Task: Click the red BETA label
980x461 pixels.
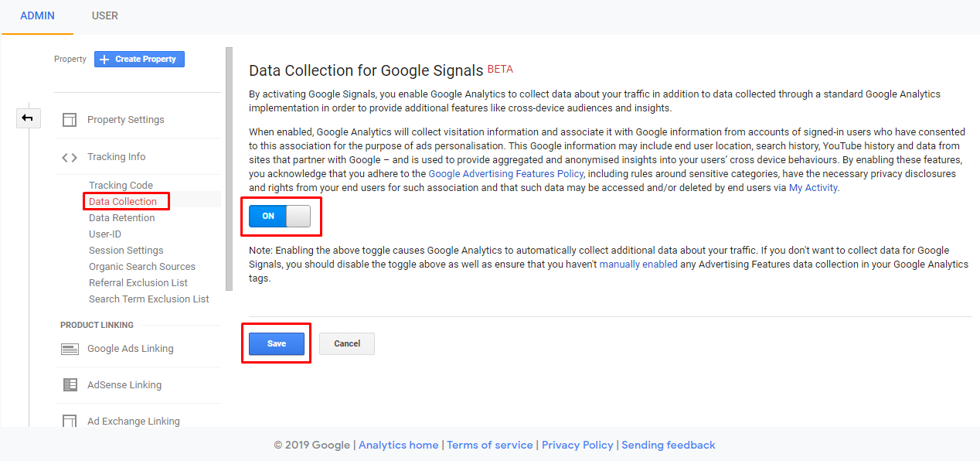Action: 500,69
